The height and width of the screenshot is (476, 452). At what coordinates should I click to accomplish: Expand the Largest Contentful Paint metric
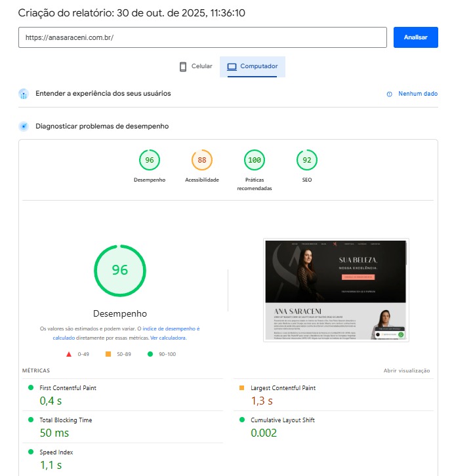283,388
